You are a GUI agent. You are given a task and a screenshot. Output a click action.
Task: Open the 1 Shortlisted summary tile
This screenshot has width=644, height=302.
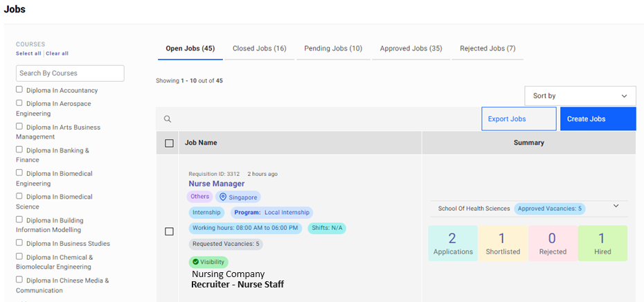pos(503,243)
